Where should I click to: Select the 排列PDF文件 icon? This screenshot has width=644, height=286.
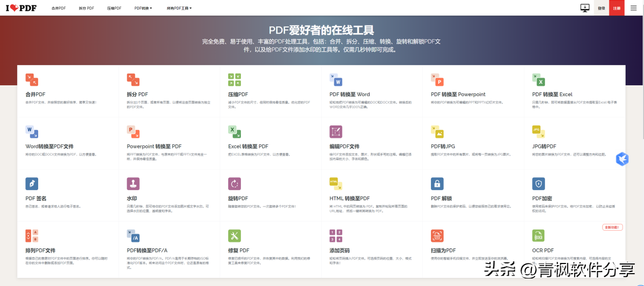click(32, 236)
